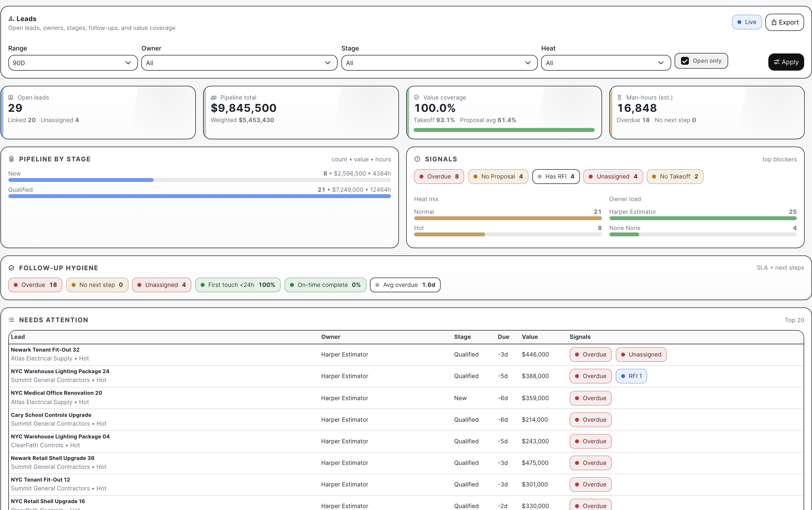Click the First touch <24h 100% chip
This screenshot has height=510, width=812.
238,285
